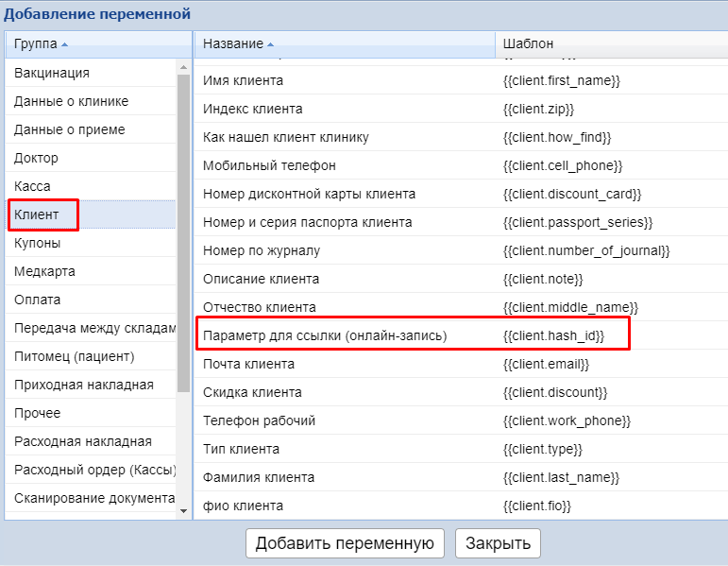The image size is (728, 566).
Task: Open the Питомец (пациент) group
Action: pos(74,356)
